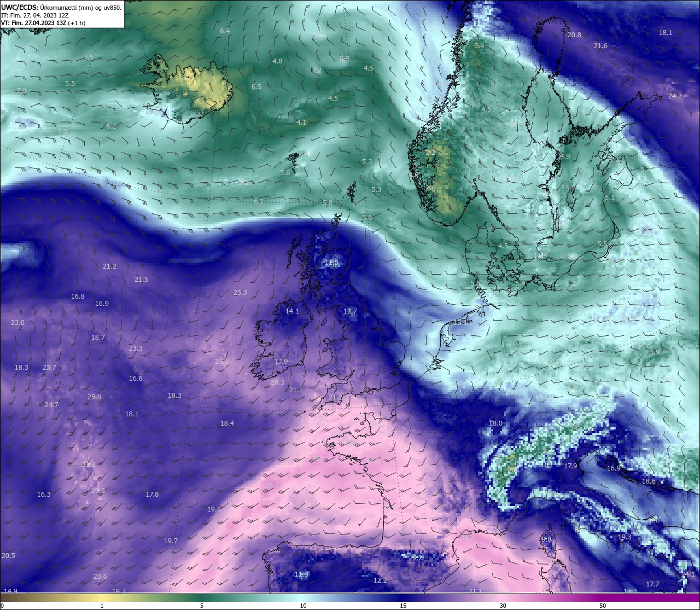Viewport: 700px width, 610px height.
Task: Click the 18.0 value north of the Alps
Action: coord(495,423)
